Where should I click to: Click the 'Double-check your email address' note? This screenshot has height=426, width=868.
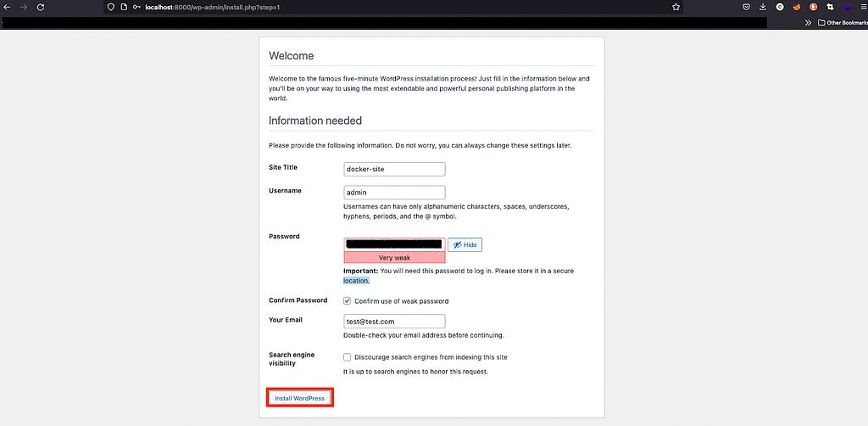click(423, 335)
